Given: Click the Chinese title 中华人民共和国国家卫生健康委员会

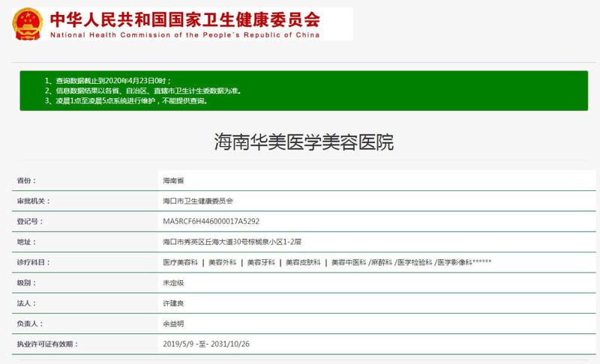Looking at the screenshot, I should [x=184, y=17].
